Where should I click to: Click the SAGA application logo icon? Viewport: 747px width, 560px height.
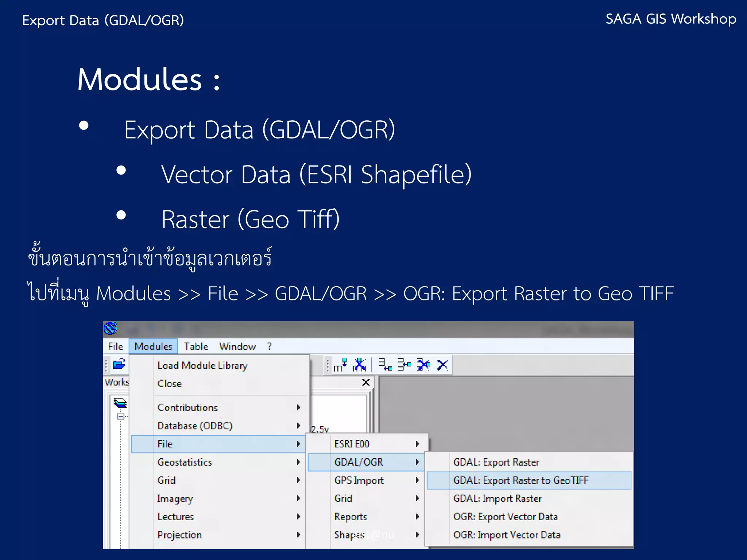click(111, 328)
